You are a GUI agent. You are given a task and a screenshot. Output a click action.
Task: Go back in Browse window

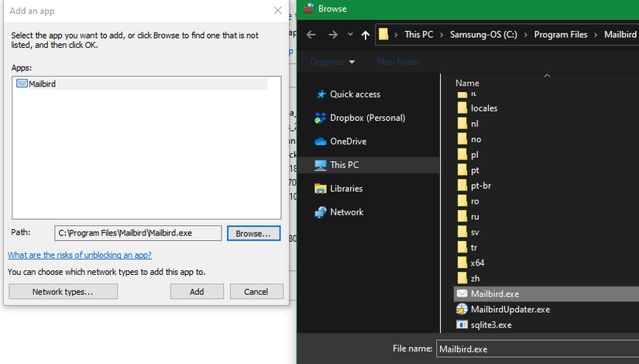coord(311,35)
